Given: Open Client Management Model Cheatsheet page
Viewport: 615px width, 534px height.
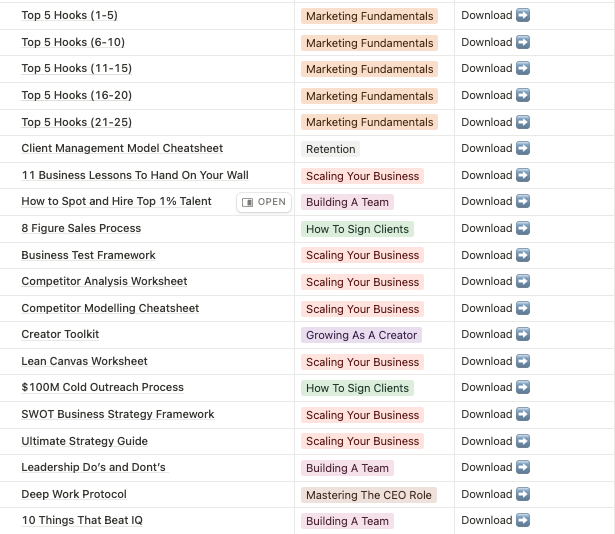Looking at the screenshot, I should [122, 148].
